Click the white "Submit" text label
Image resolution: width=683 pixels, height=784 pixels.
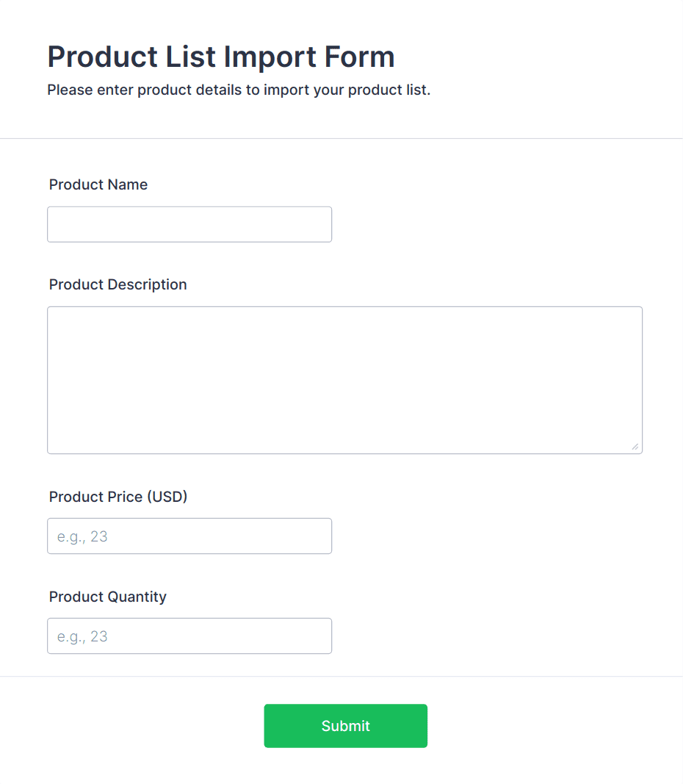(345, 726)
